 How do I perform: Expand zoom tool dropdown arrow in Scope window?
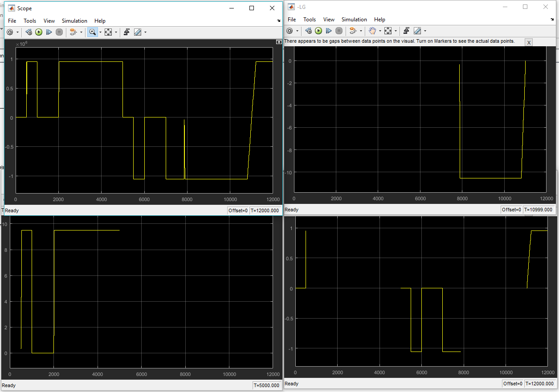pyautogui.click(x=100, y=32)
